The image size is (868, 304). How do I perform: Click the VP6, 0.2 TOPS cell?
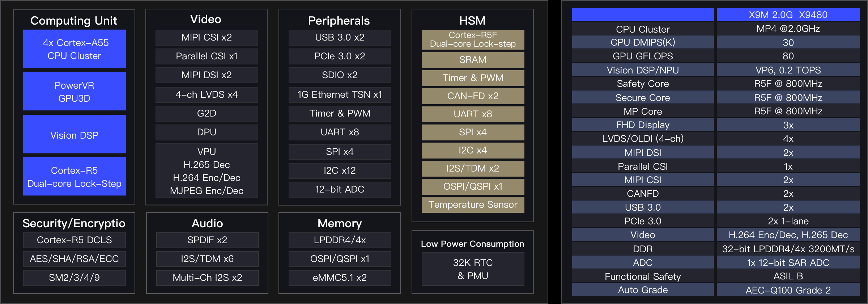[x=788, y=70]
